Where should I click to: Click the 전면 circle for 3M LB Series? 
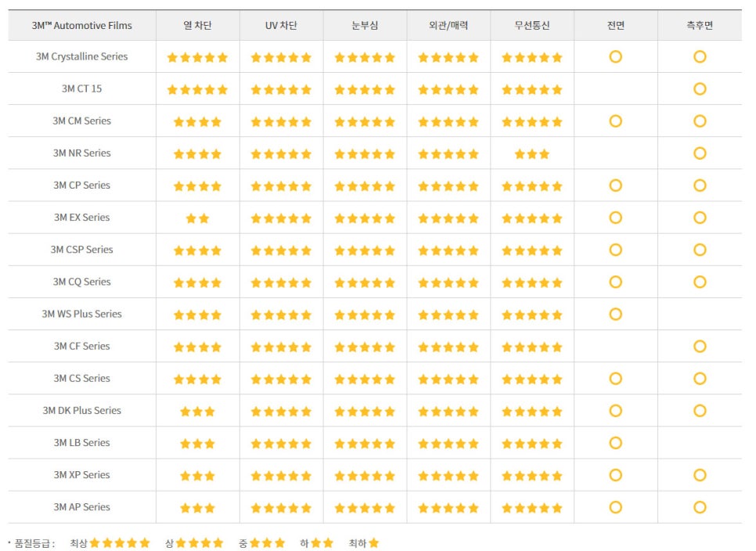[615, 443]
